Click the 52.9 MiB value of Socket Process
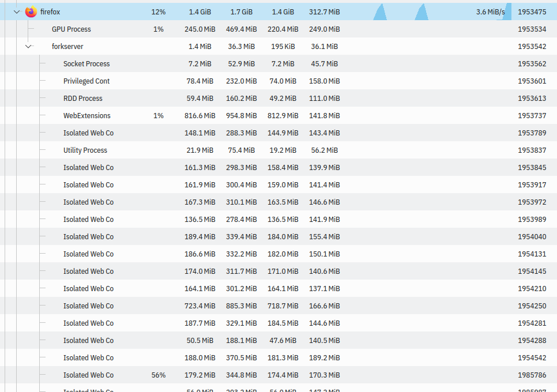The width and height of the screenshot is (557, 392). pyautogui.click(x=242, y=63)
